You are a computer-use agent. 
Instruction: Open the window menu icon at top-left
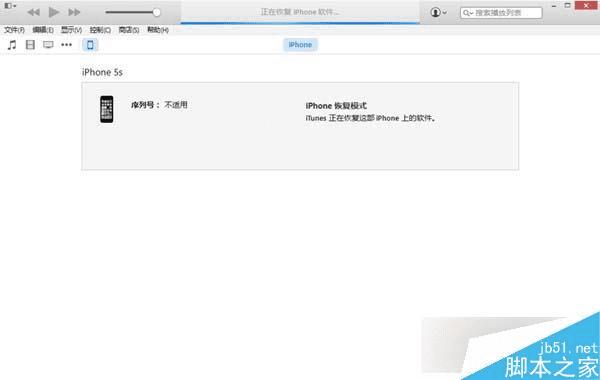[x=10, y=6]
